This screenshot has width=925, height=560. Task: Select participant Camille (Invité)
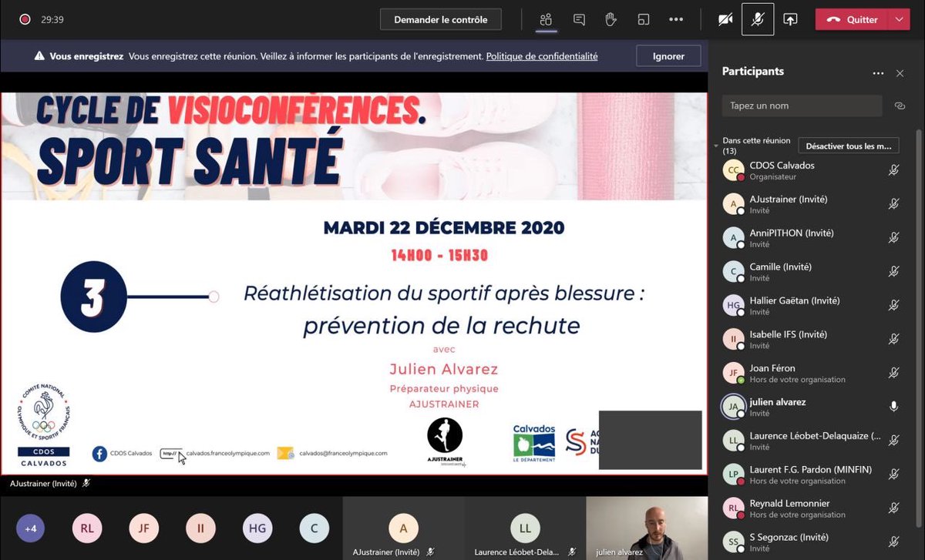(x=813, y=272)
